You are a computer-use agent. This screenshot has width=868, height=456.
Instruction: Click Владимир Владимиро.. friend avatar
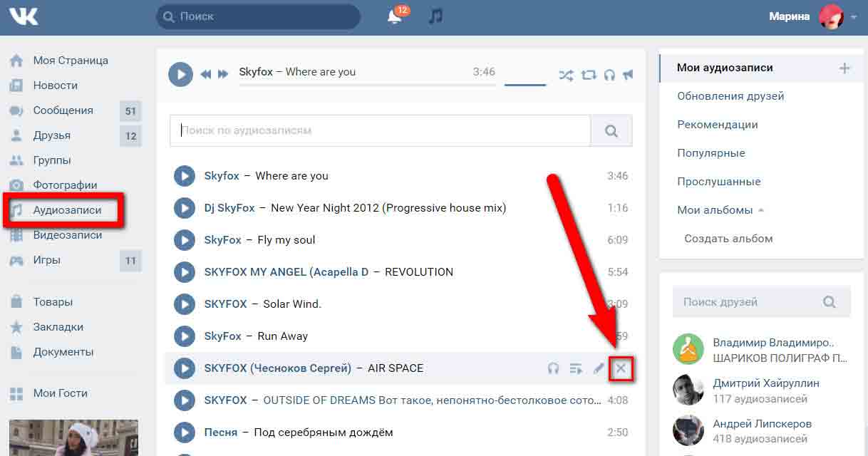pyautogui.click(x=688, y=349)
